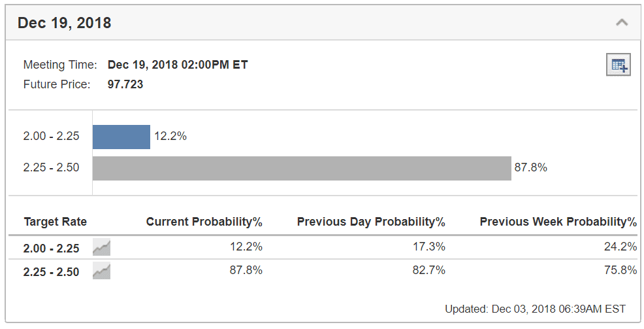
Task: Select the Target Rate column header
Action: pos(56,222)
